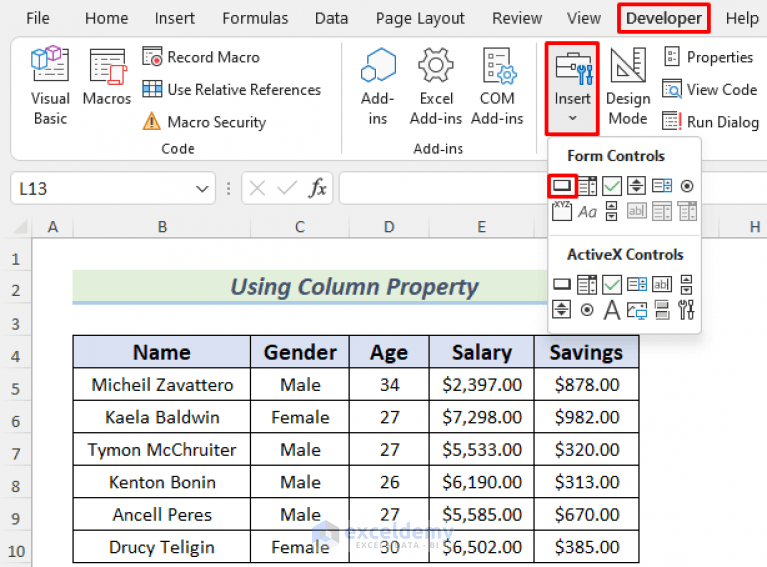Open the Add-ins button
The width and height of the screenshot is (767, 567).
tap(377, 87)
